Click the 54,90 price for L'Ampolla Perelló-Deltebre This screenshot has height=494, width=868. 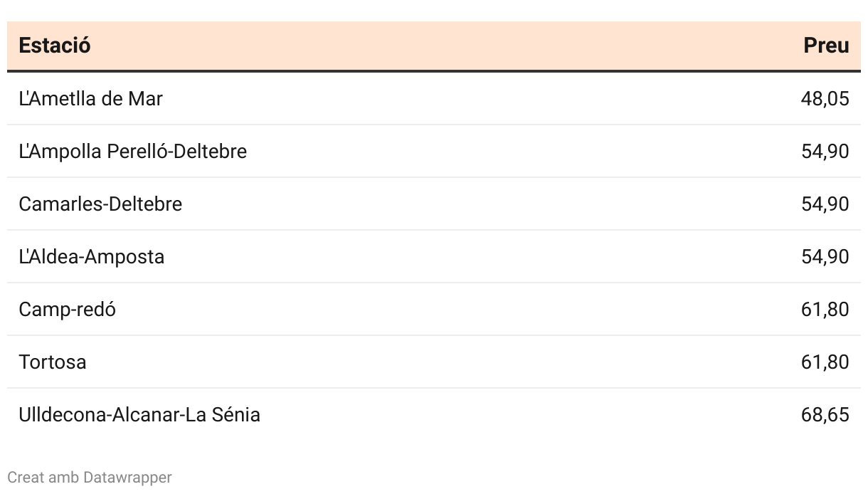(x=825, y=151)
